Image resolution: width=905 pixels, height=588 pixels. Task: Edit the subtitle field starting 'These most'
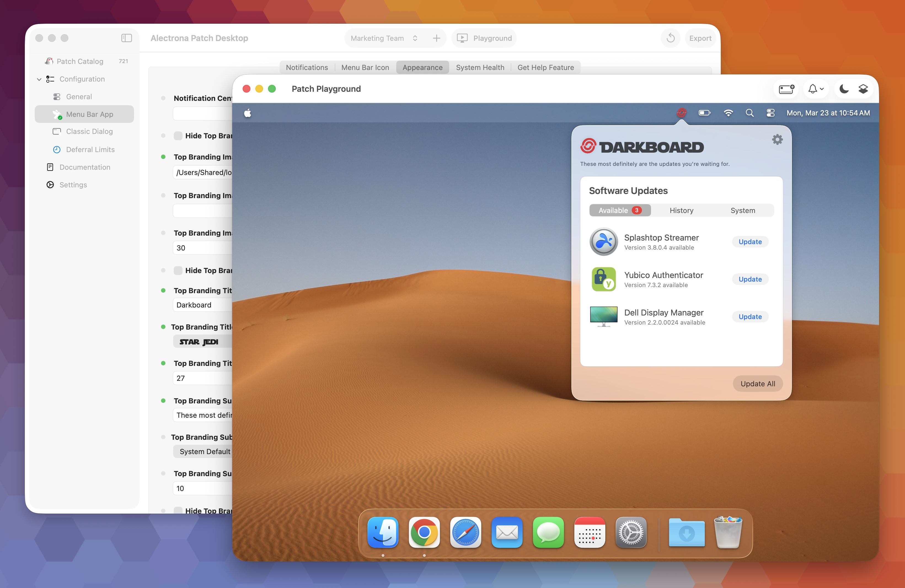[x=203, y=415]
